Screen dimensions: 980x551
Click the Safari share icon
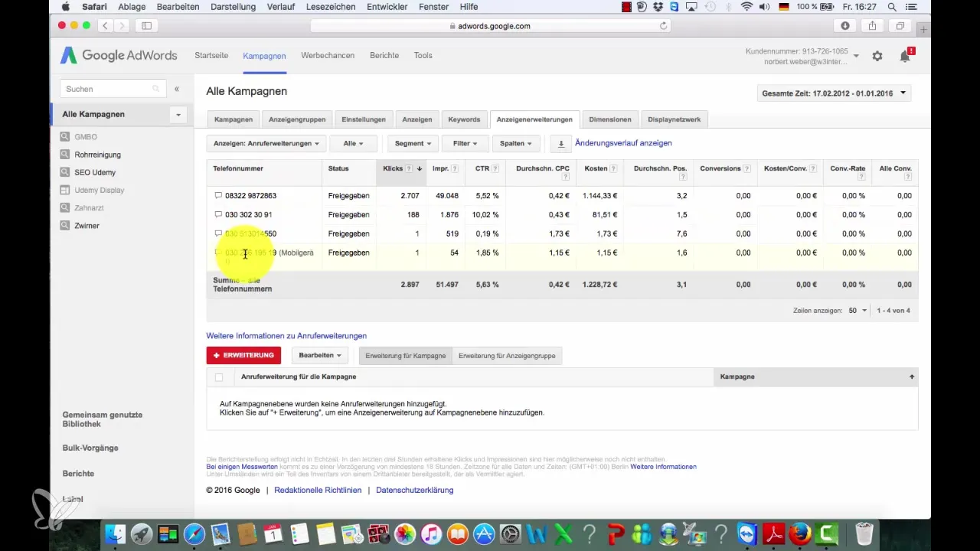click(x=872, y=26)
